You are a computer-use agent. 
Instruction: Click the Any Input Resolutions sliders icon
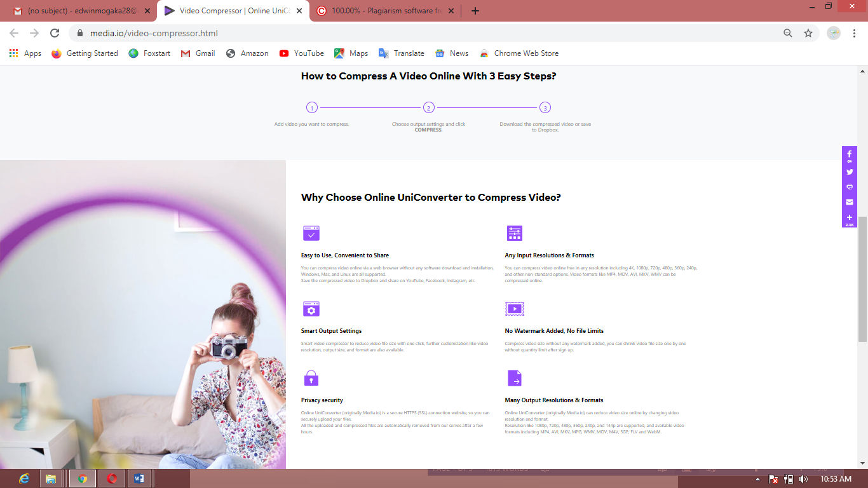pos(514,233)
